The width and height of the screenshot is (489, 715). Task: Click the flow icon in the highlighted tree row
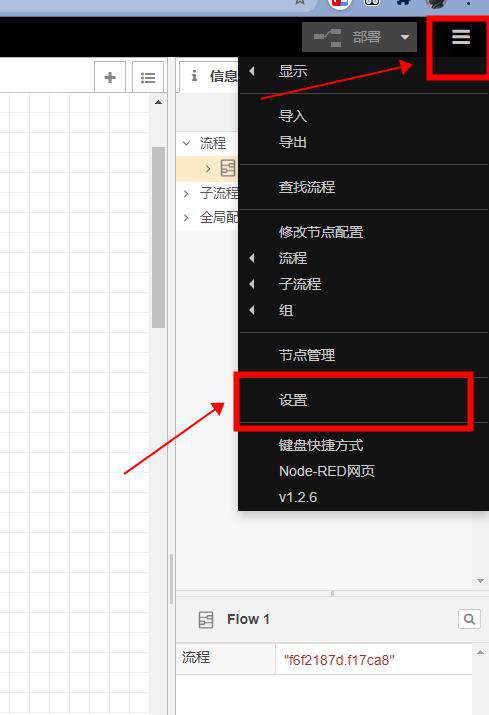click(x=228, y=168)
